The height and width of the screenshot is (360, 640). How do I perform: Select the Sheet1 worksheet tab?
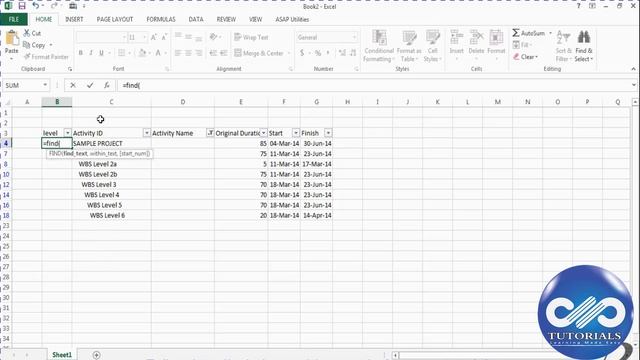coord(62,355)
